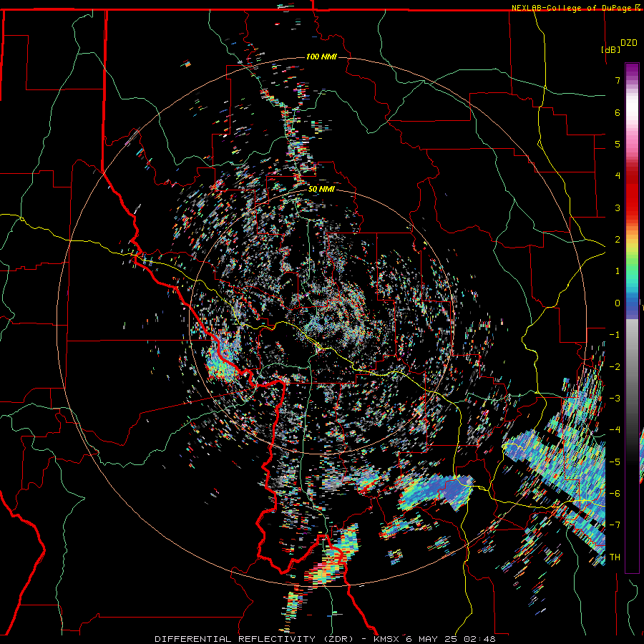Viewport: 644px width, 644px height.
Task: Click the [dB] units label
Action: coord(611,49)
